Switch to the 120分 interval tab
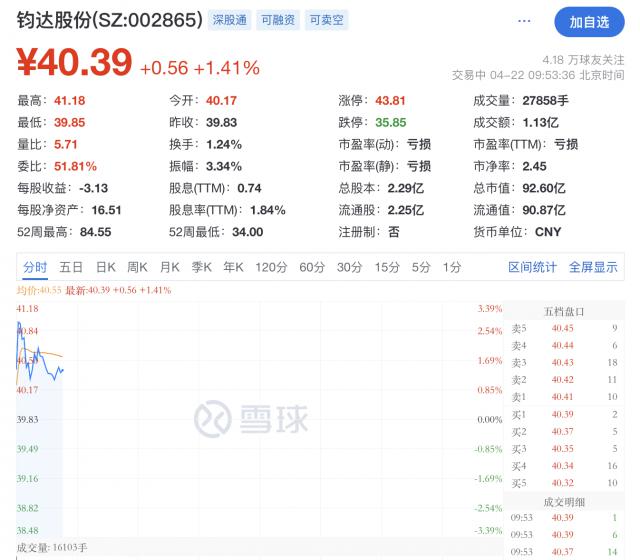Viewport: 640px width, 560px height. [270, 267]
